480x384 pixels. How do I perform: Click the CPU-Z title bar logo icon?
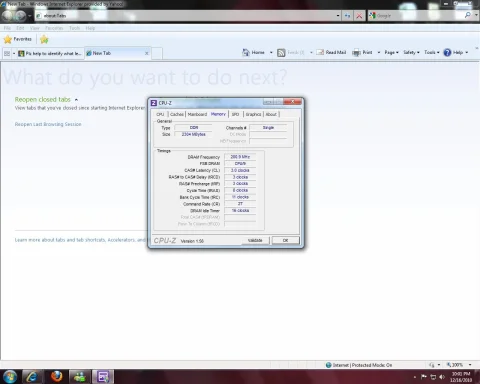tap(153, 103)
